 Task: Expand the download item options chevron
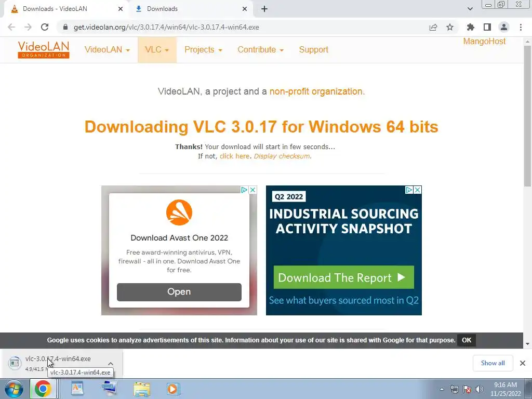[x=111, y=363]
